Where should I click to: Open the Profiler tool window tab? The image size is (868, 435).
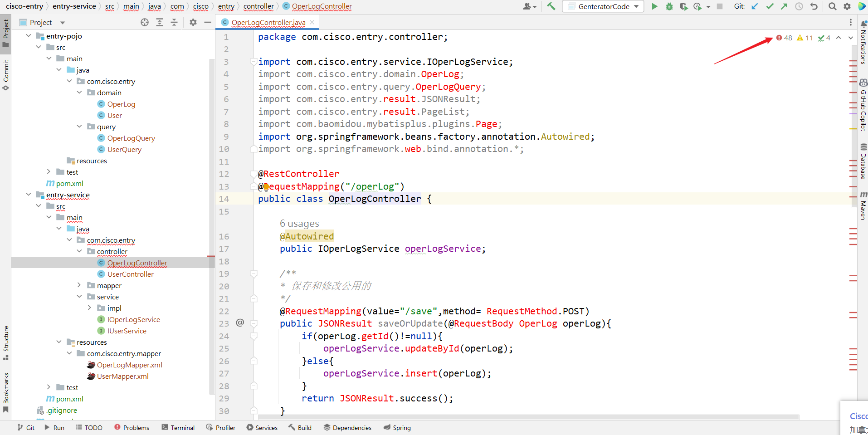[221, 427]
